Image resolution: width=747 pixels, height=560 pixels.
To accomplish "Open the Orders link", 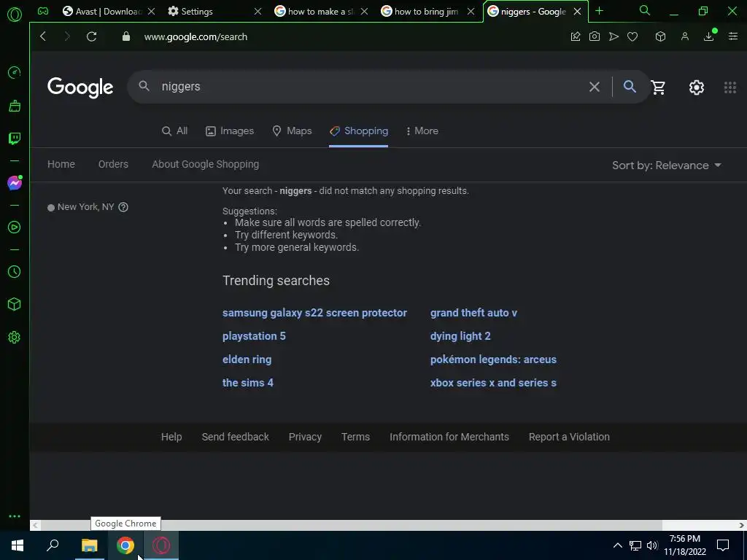I will coord(113,164).
